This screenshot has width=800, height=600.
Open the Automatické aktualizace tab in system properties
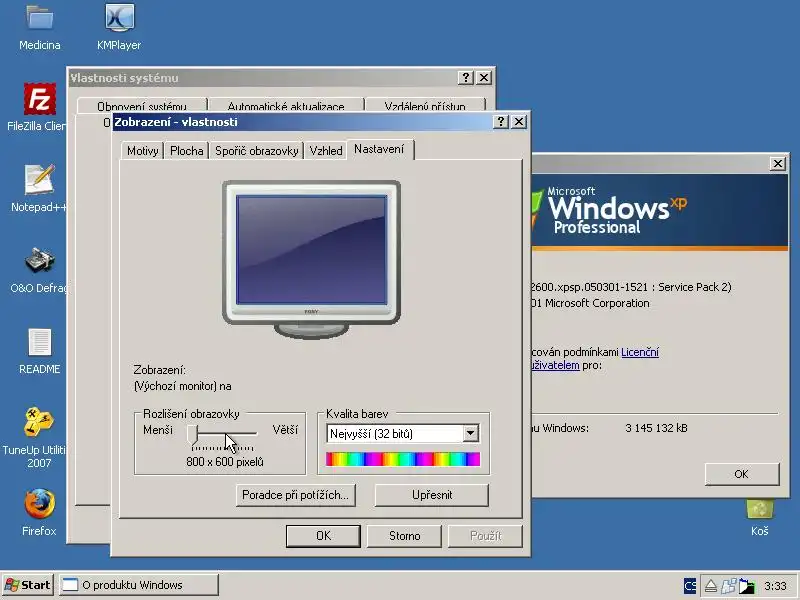[x=286, y=106]
